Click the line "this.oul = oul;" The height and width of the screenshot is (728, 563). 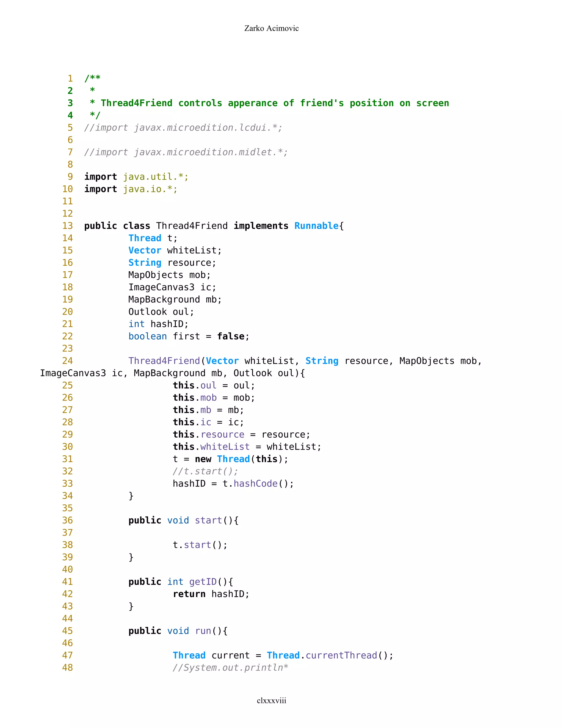pos(214,385)
